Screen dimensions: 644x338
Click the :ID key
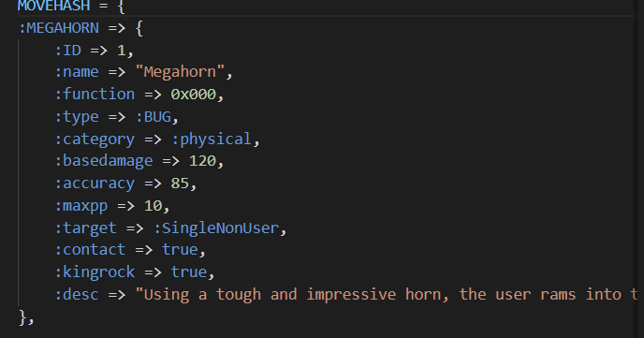click(x=67, y=51)
